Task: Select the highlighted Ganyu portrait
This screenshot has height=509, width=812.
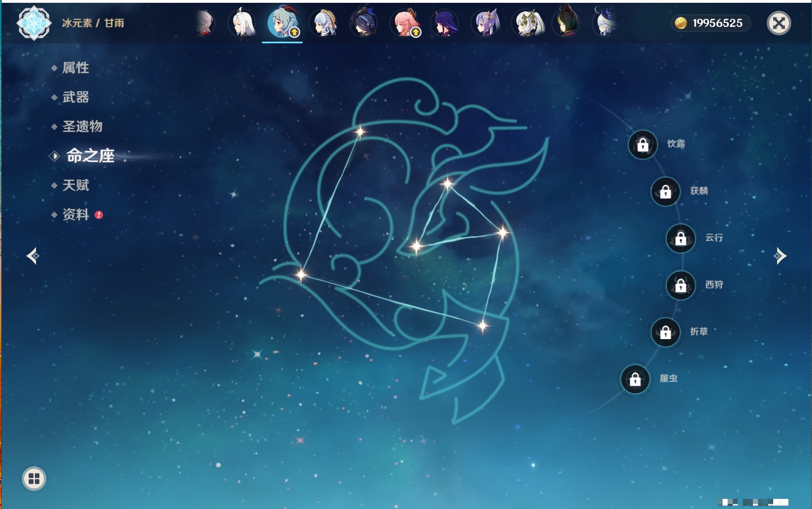Action: [x=282, y=23]
